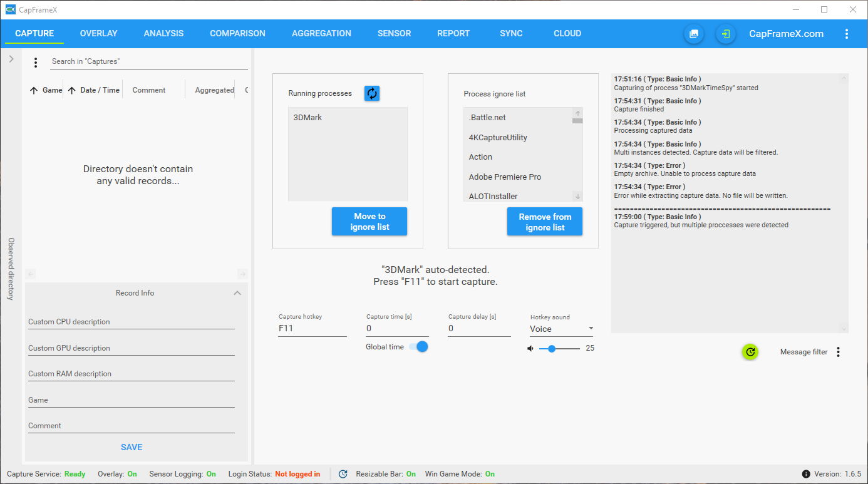Click the Capture time field
Screen dimensions: 868x484
397,328
